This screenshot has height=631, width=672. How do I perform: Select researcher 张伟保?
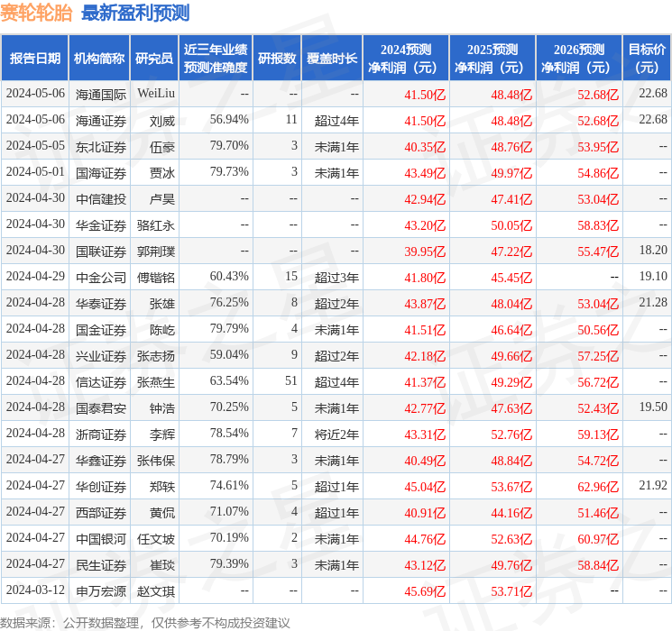(156, 461)
